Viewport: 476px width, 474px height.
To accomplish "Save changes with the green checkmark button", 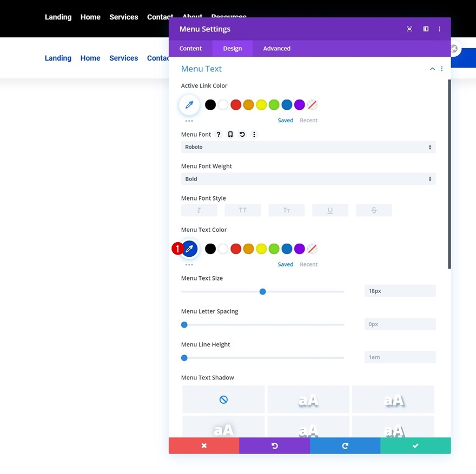I will pos(415,445).
